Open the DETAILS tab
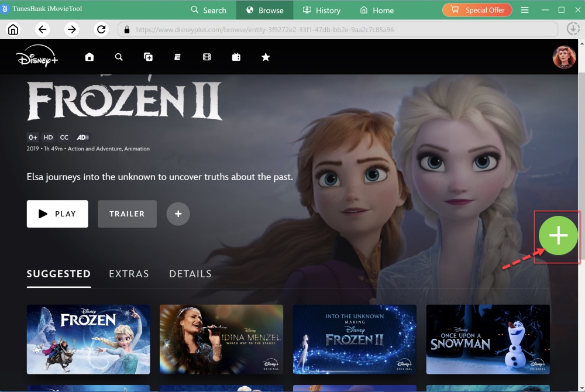 [190, 274]
